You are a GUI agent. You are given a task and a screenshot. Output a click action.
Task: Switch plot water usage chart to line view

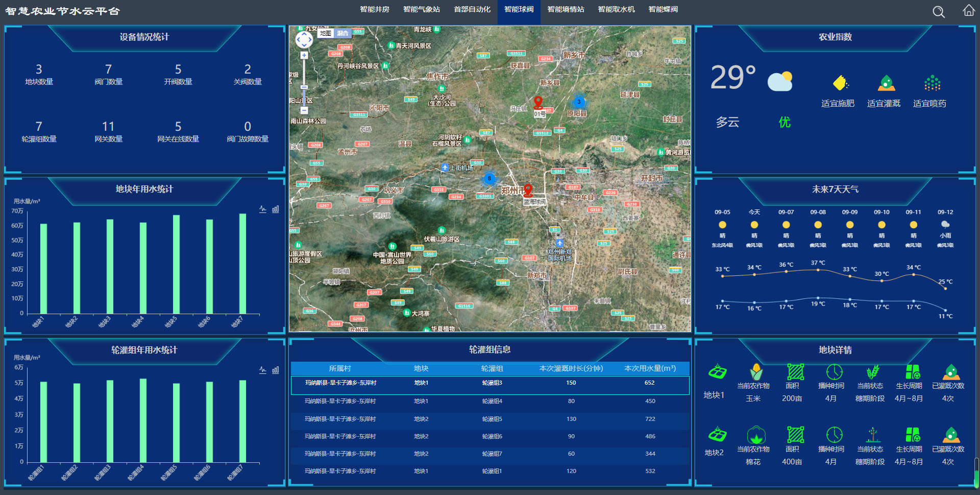pyautogui.click(x=263, y=209)
